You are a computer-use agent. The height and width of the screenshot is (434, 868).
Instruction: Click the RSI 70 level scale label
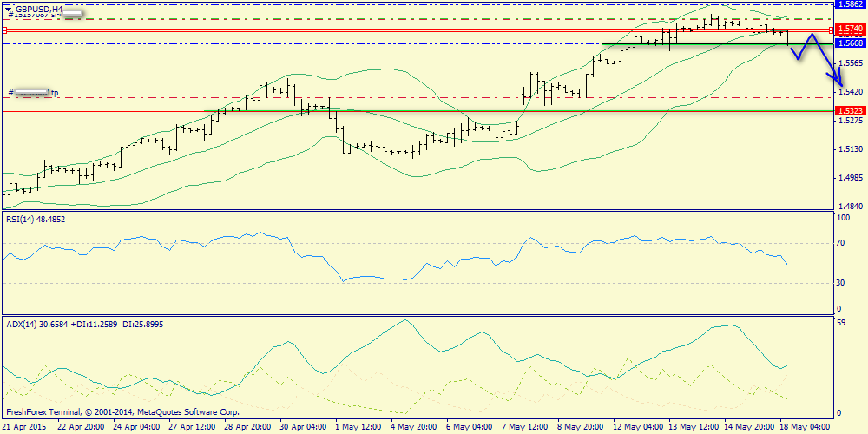[x=840, y=244]
